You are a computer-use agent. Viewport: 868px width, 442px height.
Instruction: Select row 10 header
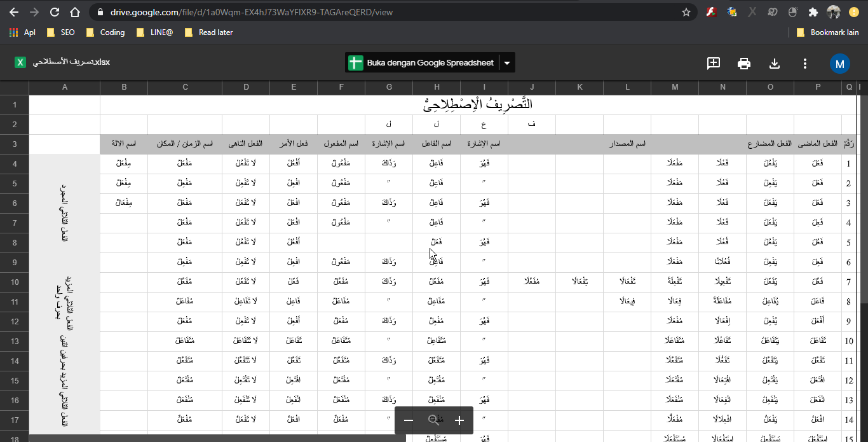[x=15, y=282]
